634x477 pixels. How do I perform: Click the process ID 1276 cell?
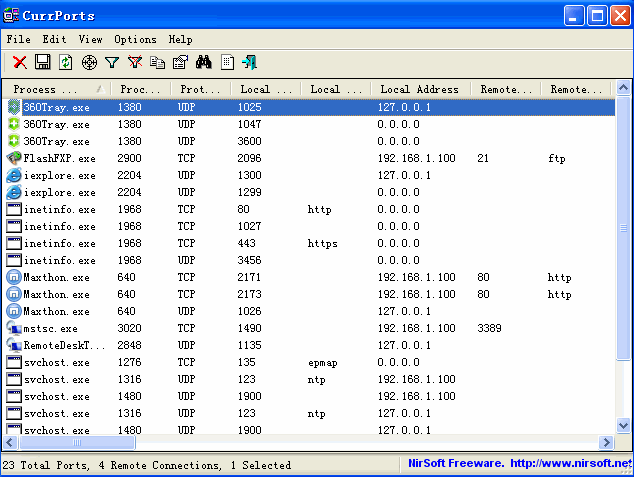129,362
